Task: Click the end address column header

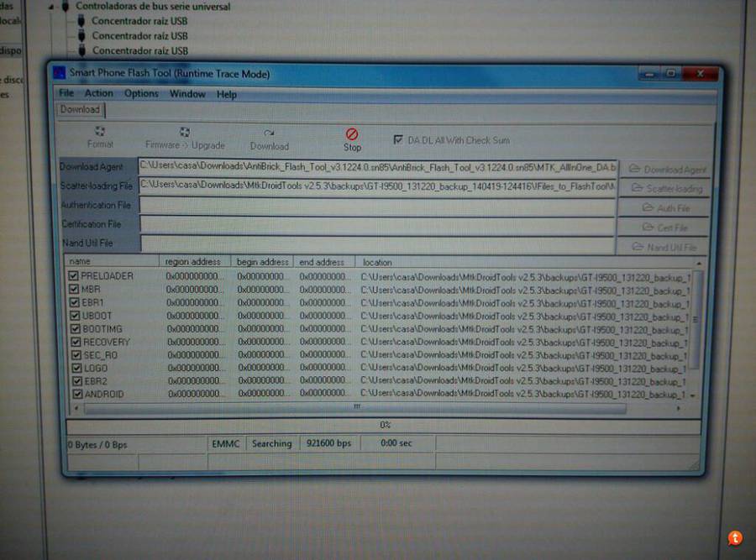Action: click(x=324, y=262)
